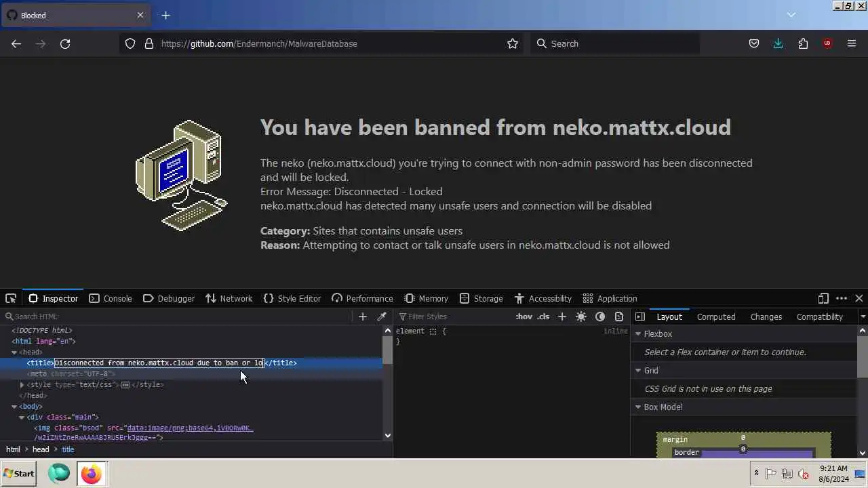This screenshot has height=488, width=868.
Task: Click the ellipsis badge in style node
Action: tap(125, 385)
